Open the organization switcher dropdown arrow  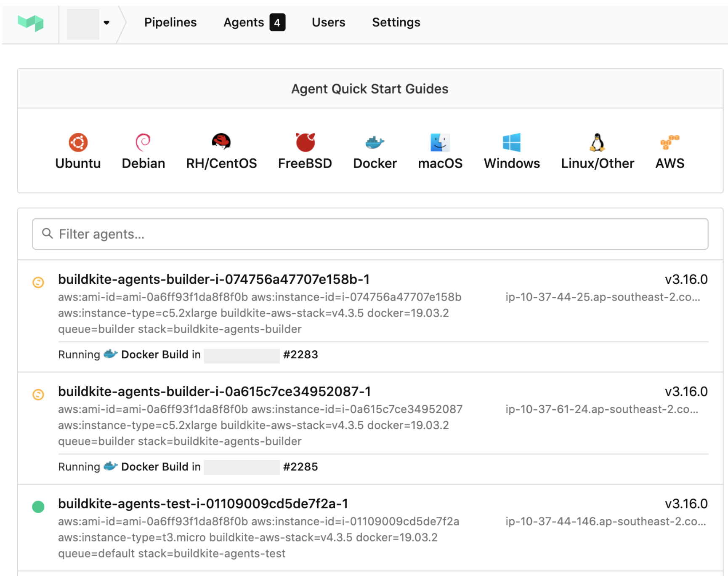pyautogui.click(x=106, y=23)
